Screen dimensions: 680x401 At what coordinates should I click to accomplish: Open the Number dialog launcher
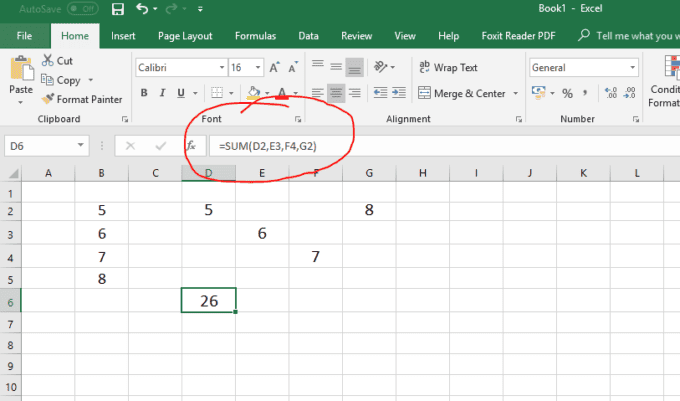635,119
